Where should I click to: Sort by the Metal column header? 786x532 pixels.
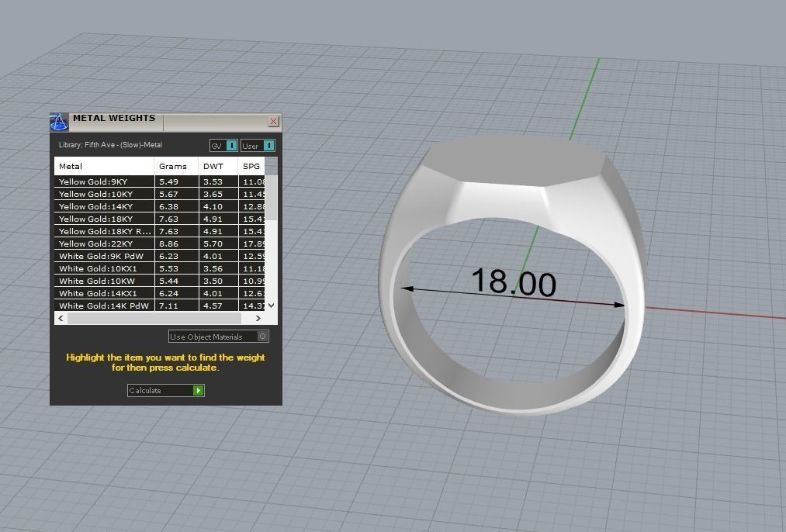coord(104,166)
